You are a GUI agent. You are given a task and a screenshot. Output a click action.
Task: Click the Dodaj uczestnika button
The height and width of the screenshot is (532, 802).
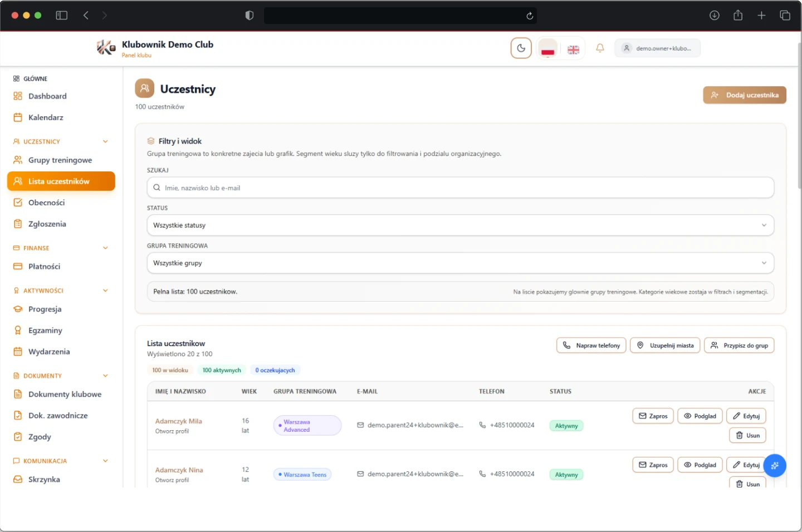(744, 95)
